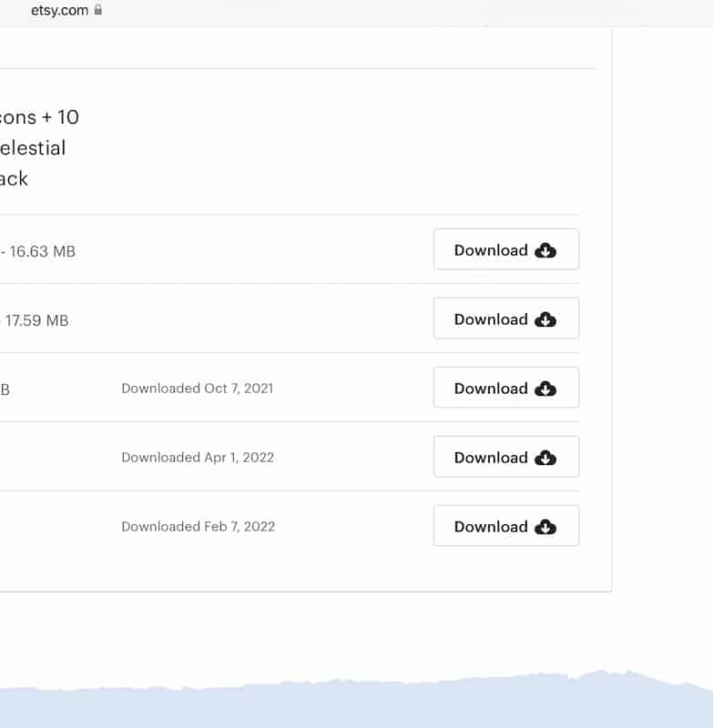This screenshot has height=728, width=713.
Task: Click the partial "B" size text in third row
Action: pos(5,389)
